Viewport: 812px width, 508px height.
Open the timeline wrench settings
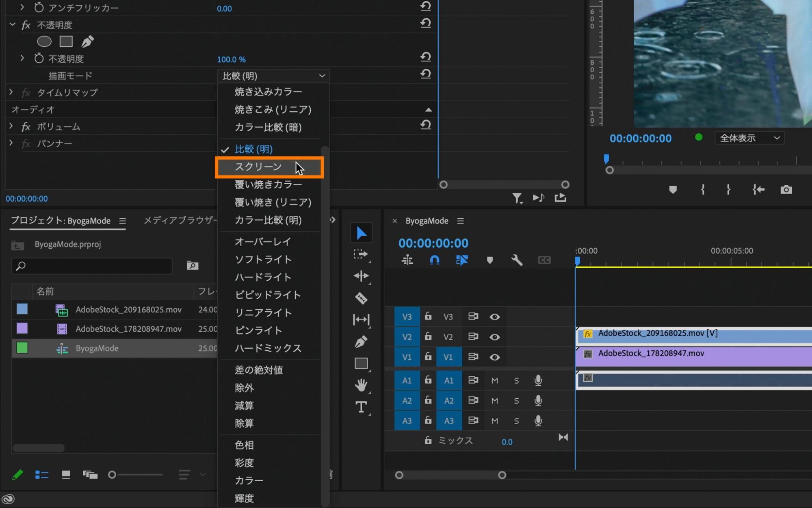click(516, 260)
